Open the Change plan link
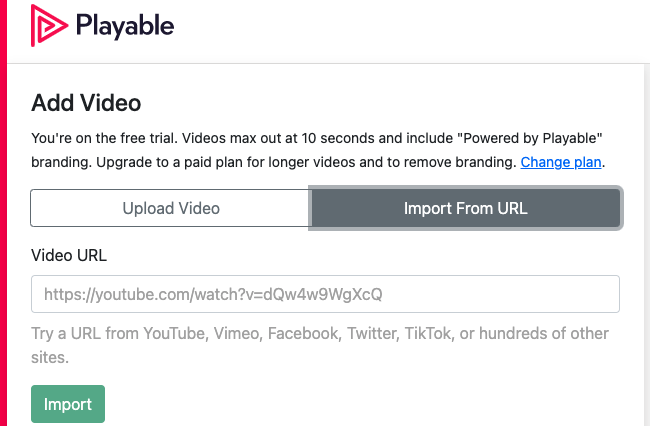This screenshot has height=426, width=650. point(562,162)
